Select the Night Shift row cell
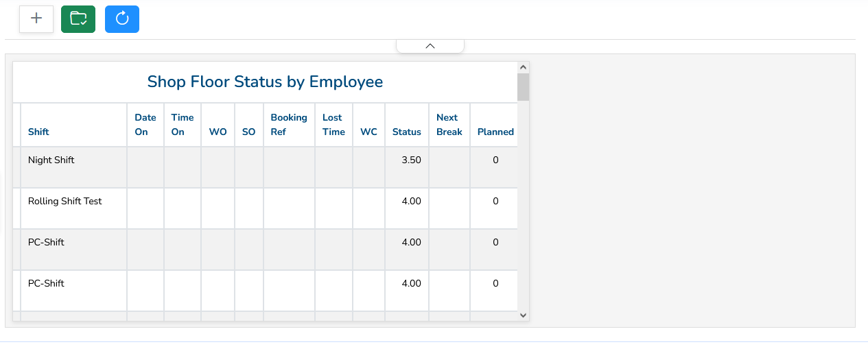The height and width of the screenshot is (351, 868). (x=51, y=160)
